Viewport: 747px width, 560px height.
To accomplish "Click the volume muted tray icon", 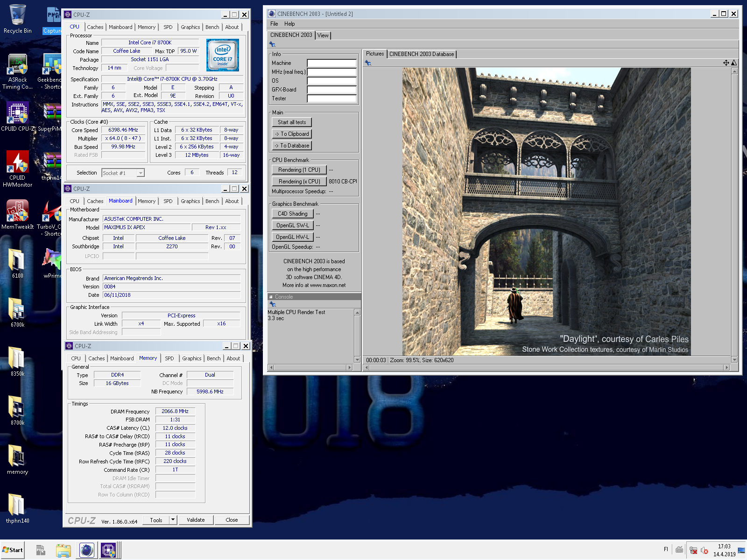I will 705,551.
